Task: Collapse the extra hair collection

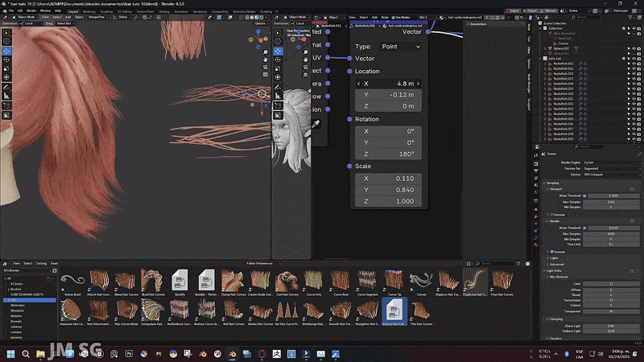Action: [x=540, y=59]
